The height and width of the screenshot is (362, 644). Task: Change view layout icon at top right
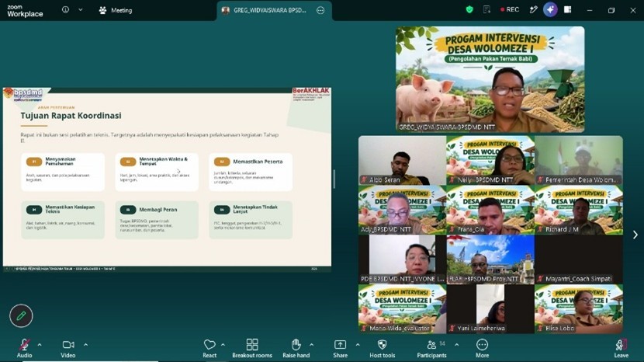[x=568, y=9]
